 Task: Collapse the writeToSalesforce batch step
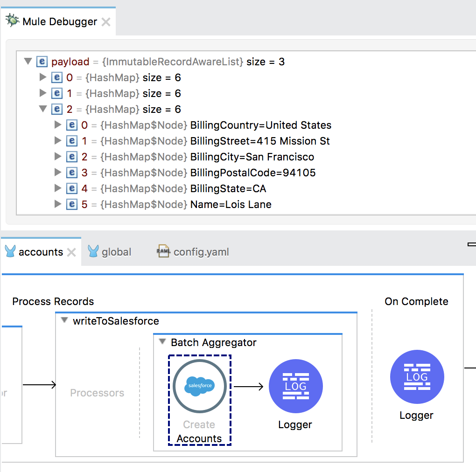click(64, 320)
